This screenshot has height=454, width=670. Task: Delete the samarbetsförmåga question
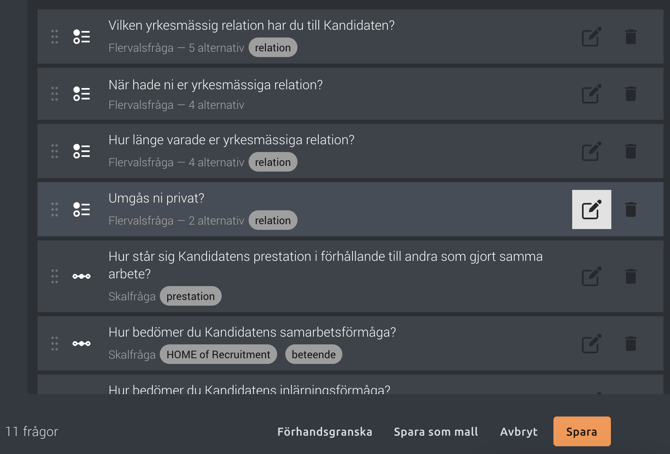tap(631, 343)
